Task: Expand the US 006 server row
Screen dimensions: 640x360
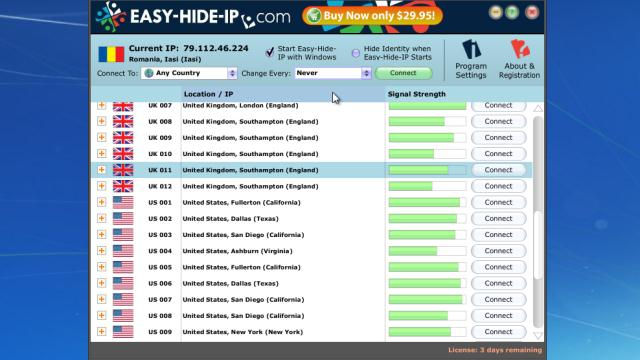Action: click(102, 283)
